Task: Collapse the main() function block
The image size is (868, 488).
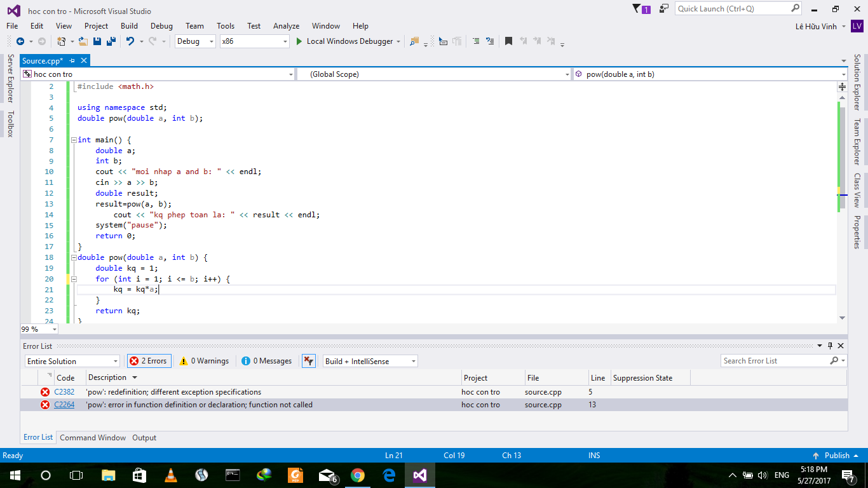Action: coord(74,140)
